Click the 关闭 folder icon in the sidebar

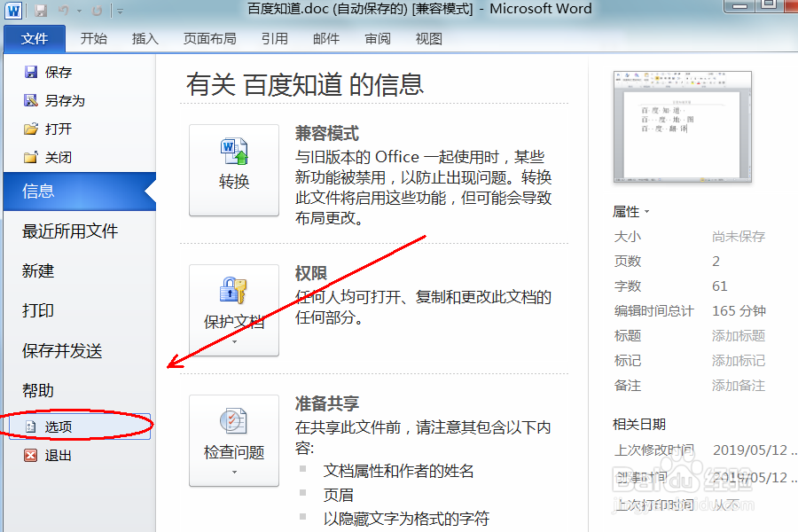pos(30,157)
